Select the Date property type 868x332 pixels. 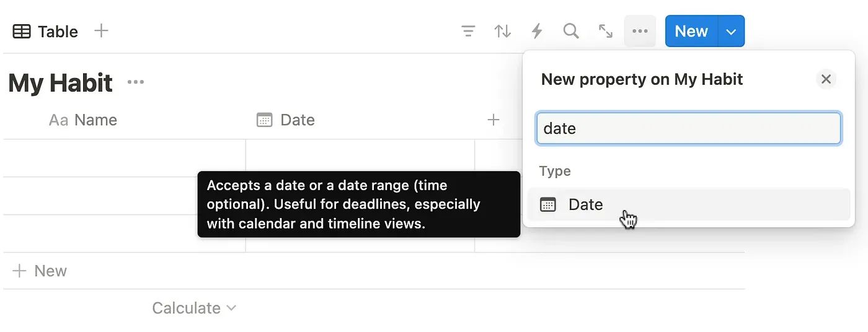(x=689, y=204)
